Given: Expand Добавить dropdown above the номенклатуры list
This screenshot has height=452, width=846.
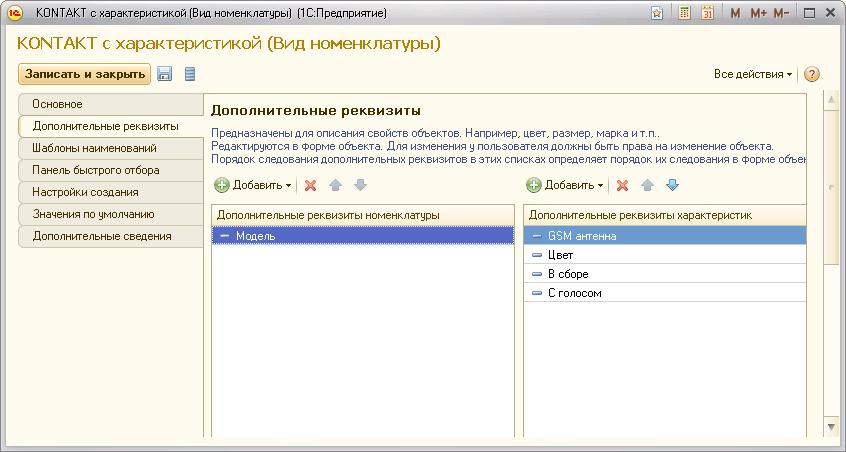Looking at the screenshot, I should coord(254,185).
